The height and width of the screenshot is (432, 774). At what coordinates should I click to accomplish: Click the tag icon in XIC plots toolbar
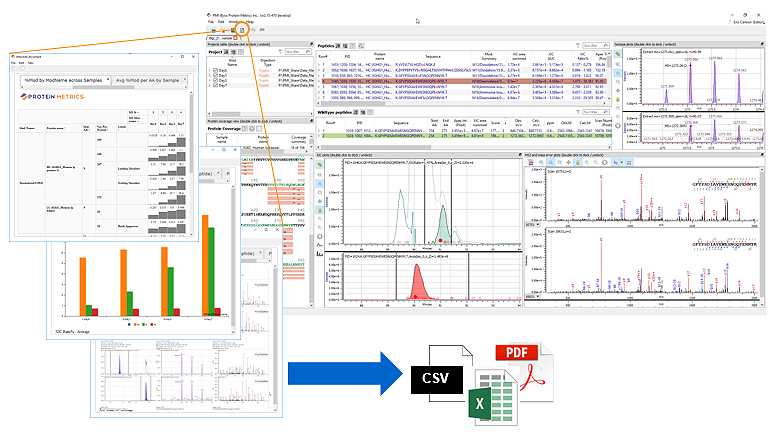tap(320, 165)
